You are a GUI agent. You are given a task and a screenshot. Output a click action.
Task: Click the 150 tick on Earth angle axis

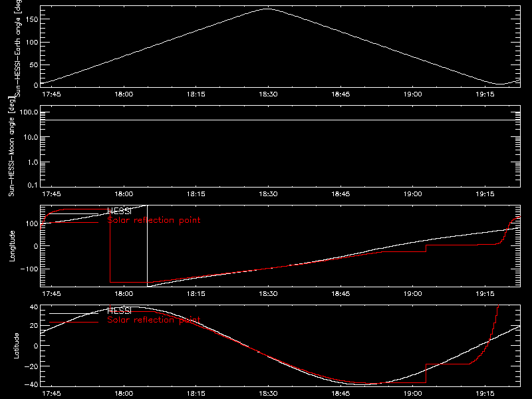[31, 19]
